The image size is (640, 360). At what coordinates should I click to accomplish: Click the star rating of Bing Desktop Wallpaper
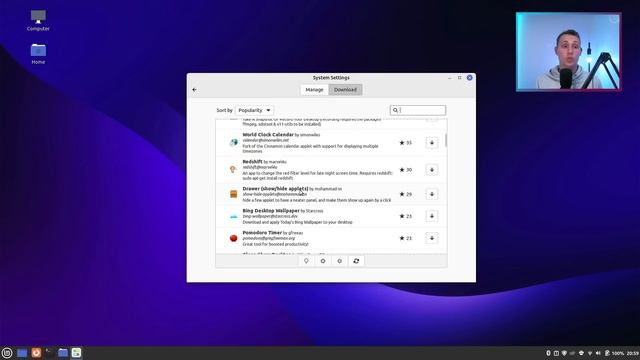pos(405,216)
